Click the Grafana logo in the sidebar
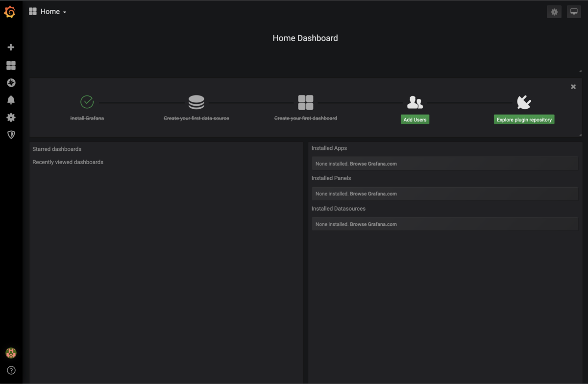Viewport: 588px width, 384px height. point(10,12)
